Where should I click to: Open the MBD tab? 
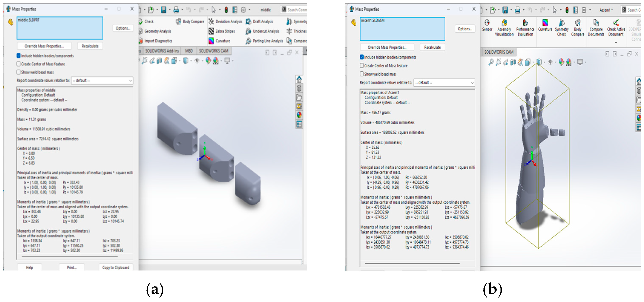(x=189, y=51)
